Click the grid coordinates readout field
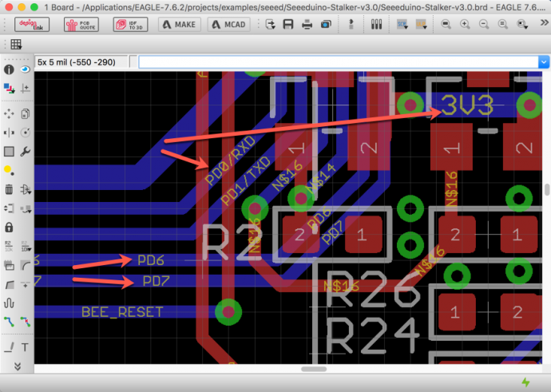This screenshot has width=551, height=392. (x=81, y=62)
